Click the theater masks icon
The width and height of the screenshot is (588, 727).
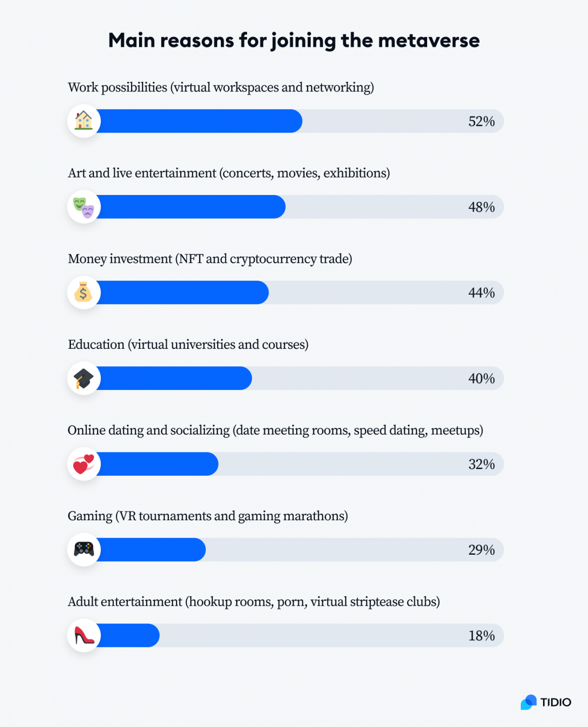coord(84,207)
